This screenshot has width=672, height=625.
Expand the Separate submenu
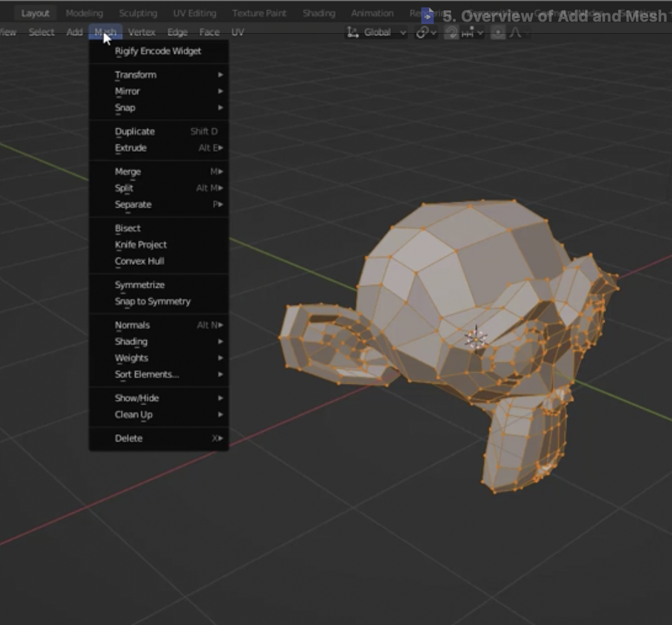point(158,205)
